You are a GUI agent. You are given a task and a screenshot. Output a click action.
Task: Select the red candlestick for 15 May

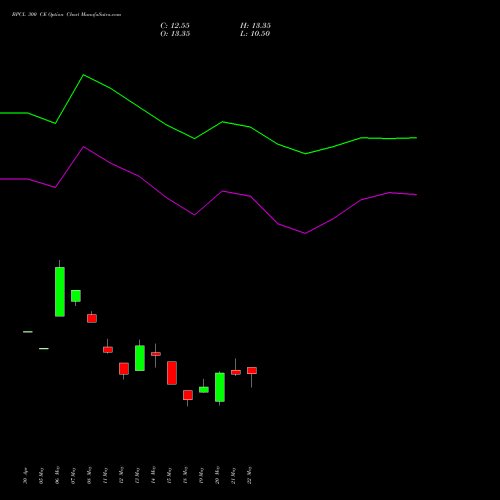(x=172, y=373)
